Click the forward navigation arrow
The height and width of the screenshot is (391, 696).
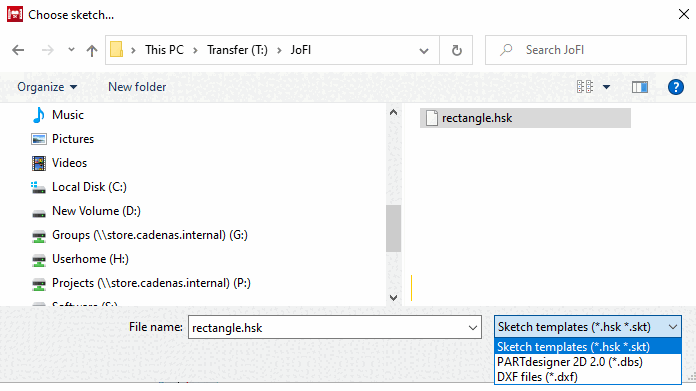click(47, 50)
